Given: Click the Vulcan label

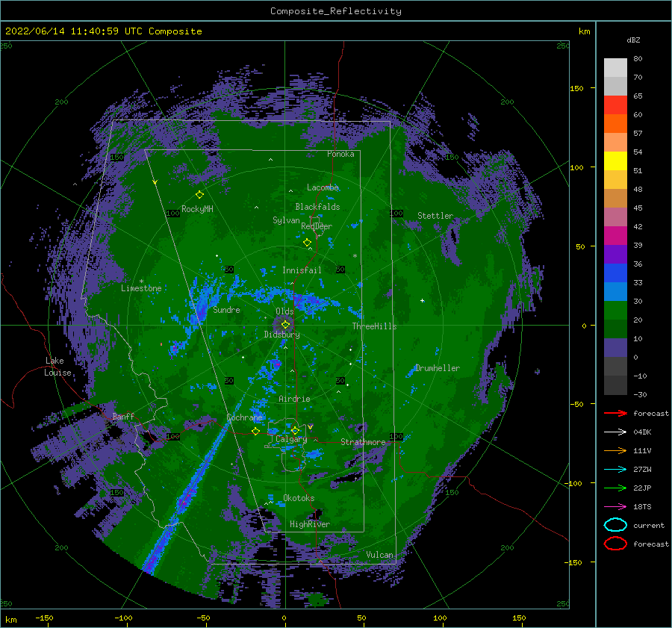Looking at the screenshot, I should [x=380, y=555].
